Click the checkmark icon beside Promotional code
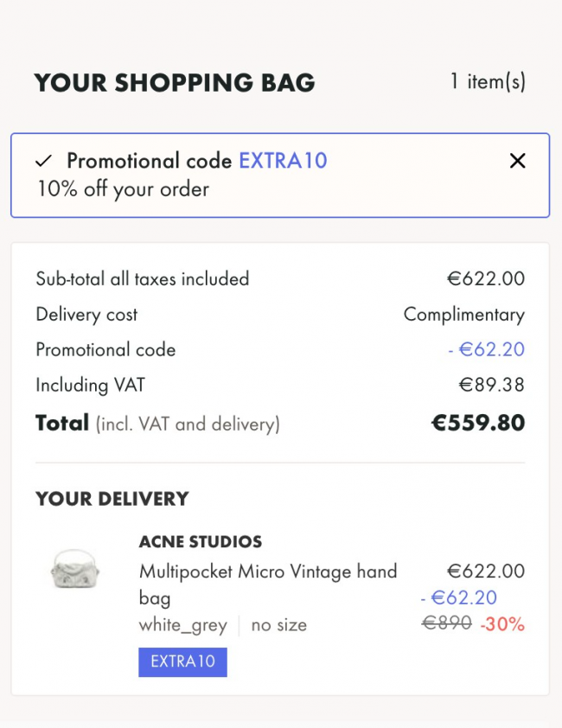This screenshot has height=728, width=562. pos(44,162)
